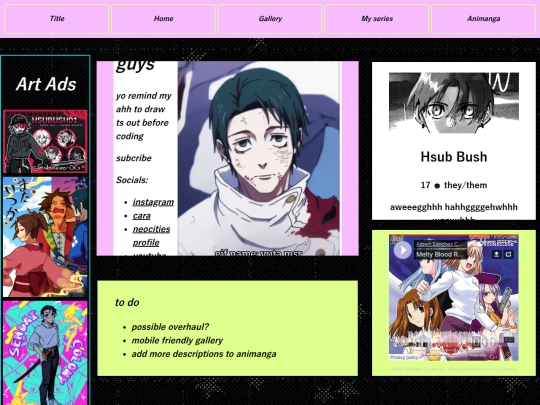Click the 'mobile friendly gallery' list item
The image size is (540, 405).
(x=177, y=341)
